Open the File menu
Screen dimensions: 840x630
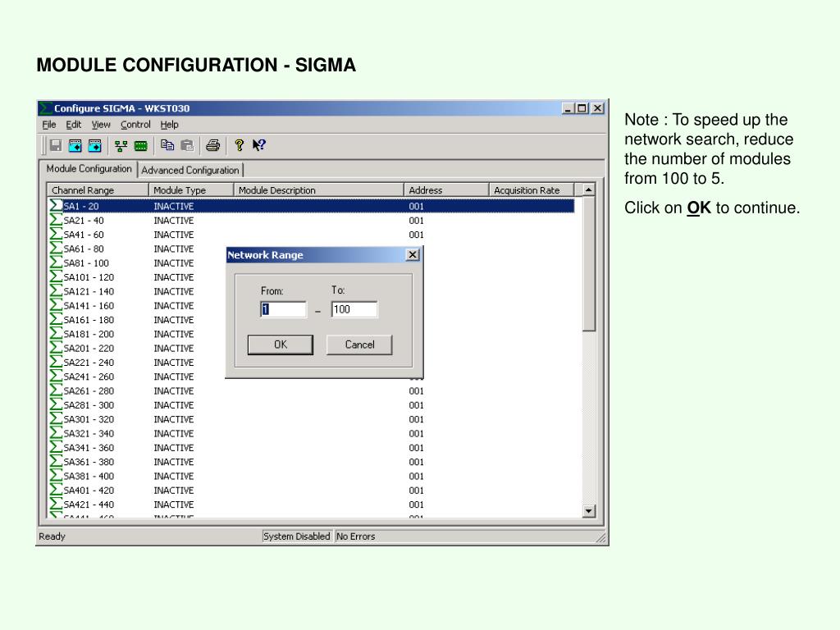pos(48,125)
